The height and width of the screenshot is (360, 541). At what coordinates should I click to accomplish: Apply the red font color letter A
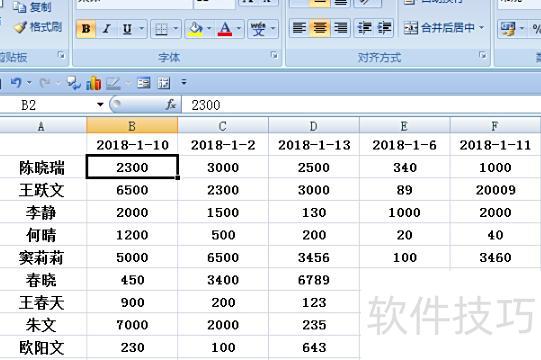(225, 29)
